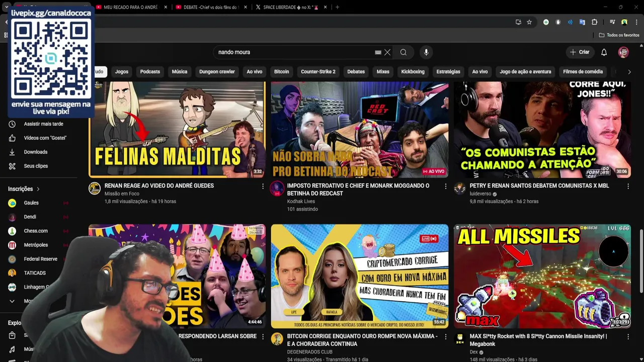Expand the Inscrições section chevron
This screenshot has width=644, height=362.
[38, 189]
